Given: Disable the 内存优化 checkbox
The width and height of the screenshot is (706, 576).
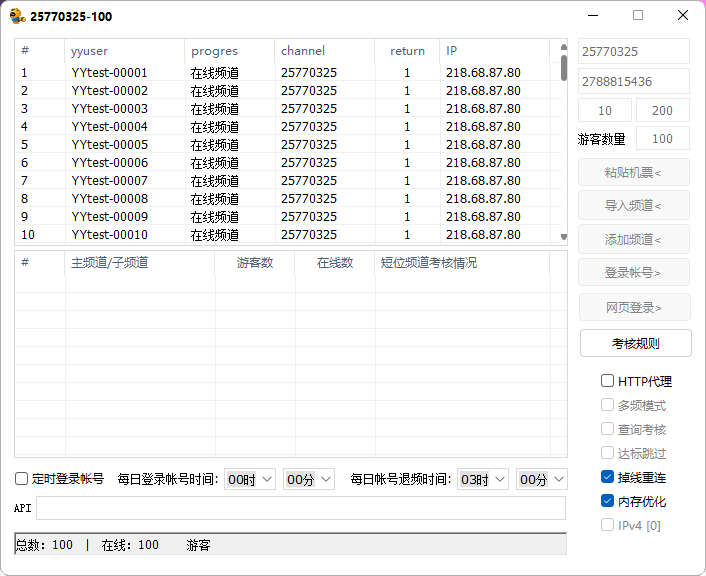Looking at the screenshot, I should pos(607,501).
